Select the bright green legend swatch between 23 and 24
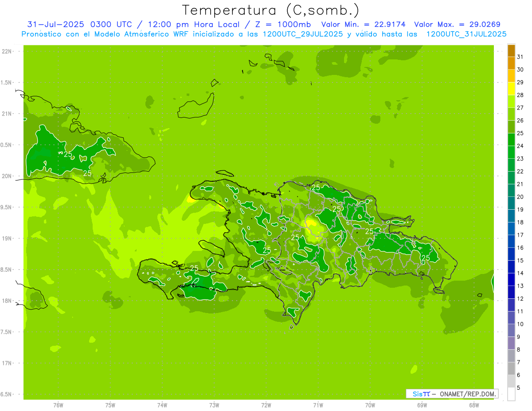This screenshot has width=532, height=411. pyautogui.click(x=511, y=152)
